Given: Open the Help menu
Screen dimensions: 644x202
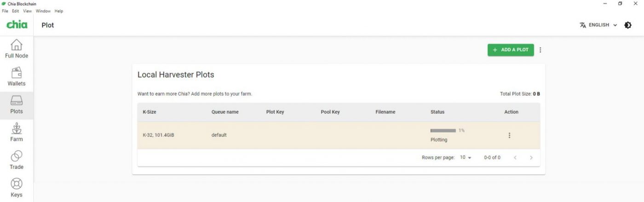Looking at the screenshot, I should pyautogui.click(x=59, y=11).
